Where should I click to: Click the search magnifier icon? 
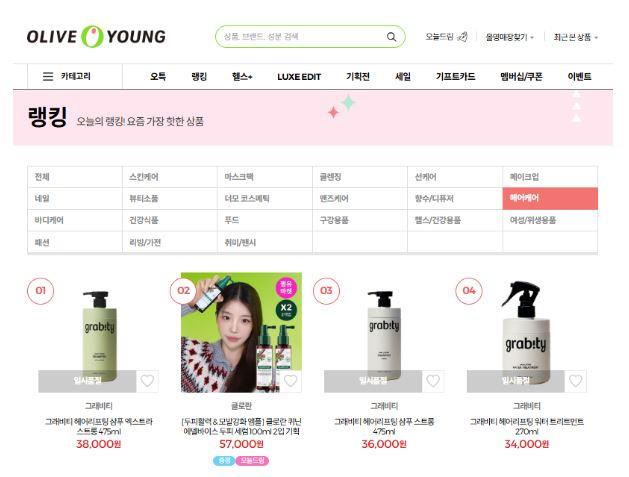pos(391,37)
